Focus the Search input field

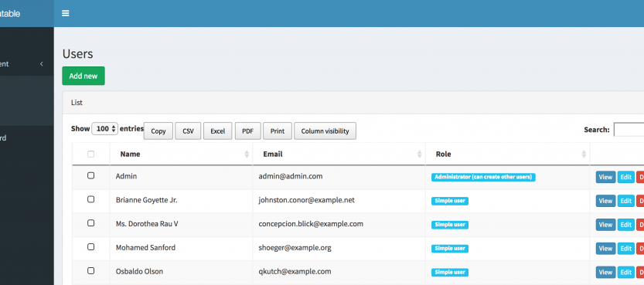coord(629,129)
